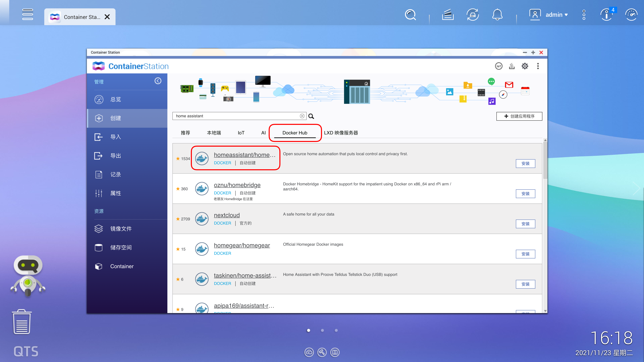644x362 pixels.
Task: Clear the home assistant search text
Action: coord(302,116)
